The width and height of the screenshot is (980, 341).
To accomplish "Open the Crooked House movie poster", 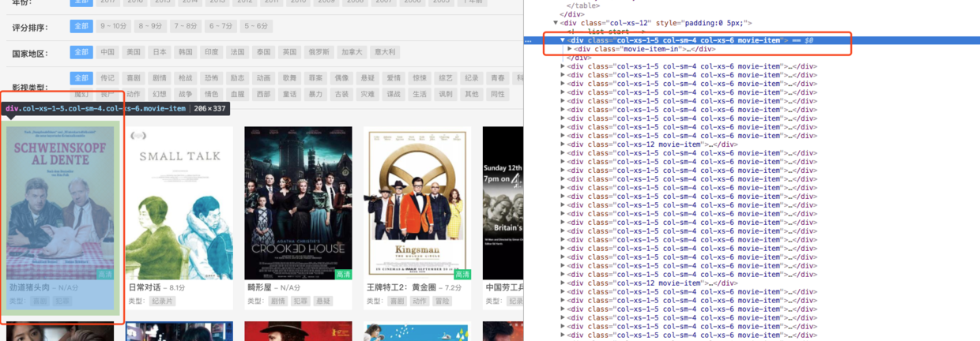I will pos(298,203).
